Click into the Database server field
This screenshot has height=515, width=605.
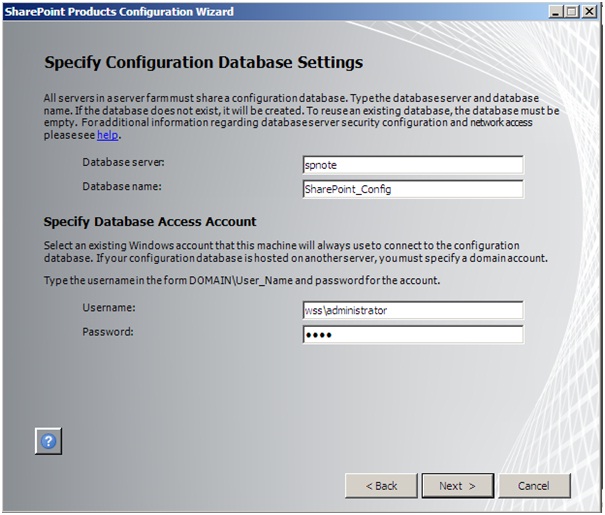413,165
